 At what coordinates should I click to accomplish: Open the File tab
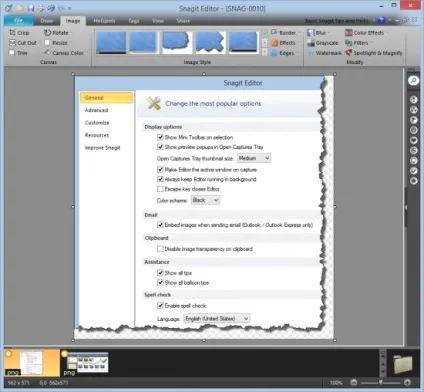pos(18,21)
